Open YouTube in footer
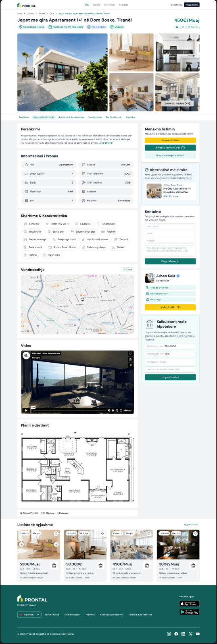 (x=198, y=634)
